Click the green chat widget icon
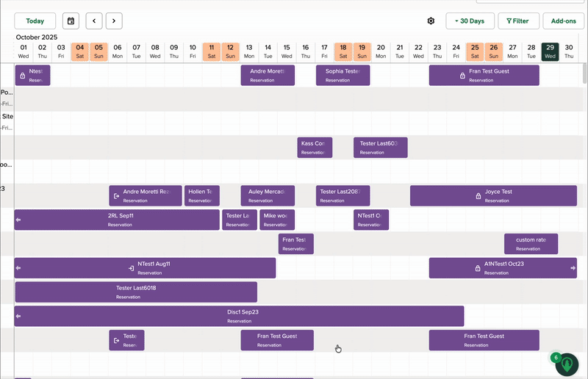The width and height of the screenshot is (588, 379). (567, 364)
